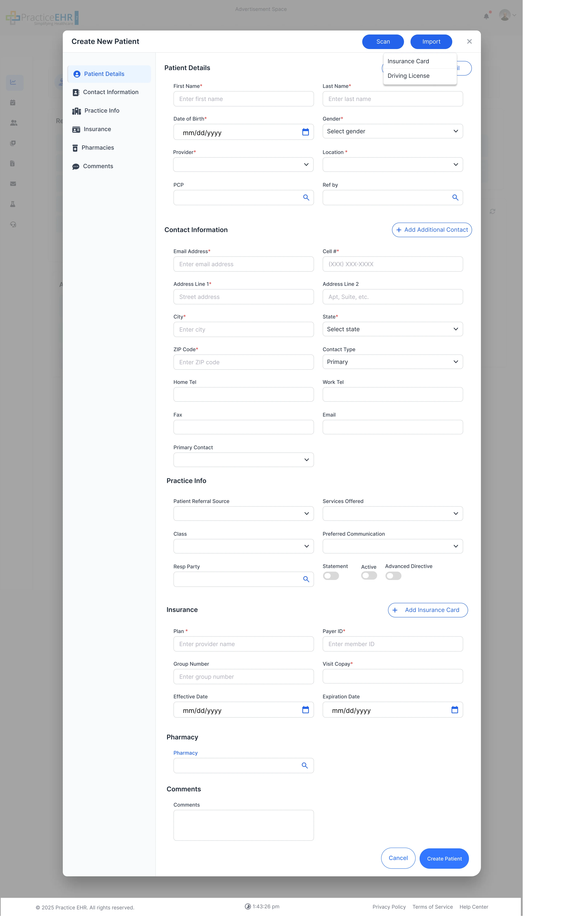588x917 pixels.
Task: Click inside the Enter first name field
Action: pos(243,99)
